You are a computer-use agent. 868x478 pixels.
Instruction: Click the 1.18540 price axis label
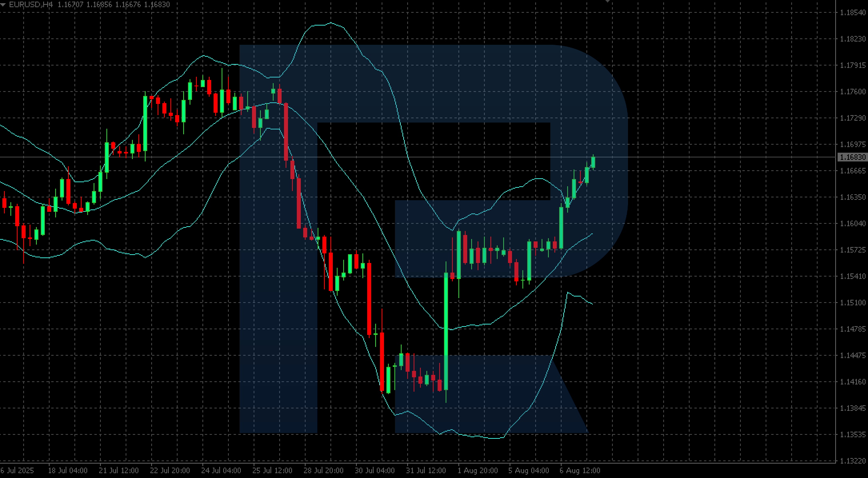(x=852, y=12)
